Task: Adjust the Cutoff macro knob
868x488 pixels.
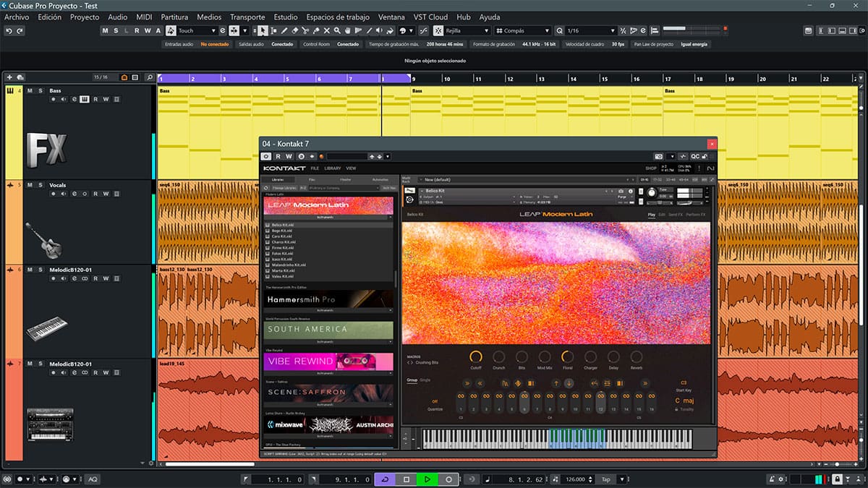Action: (x=475, y=356)
